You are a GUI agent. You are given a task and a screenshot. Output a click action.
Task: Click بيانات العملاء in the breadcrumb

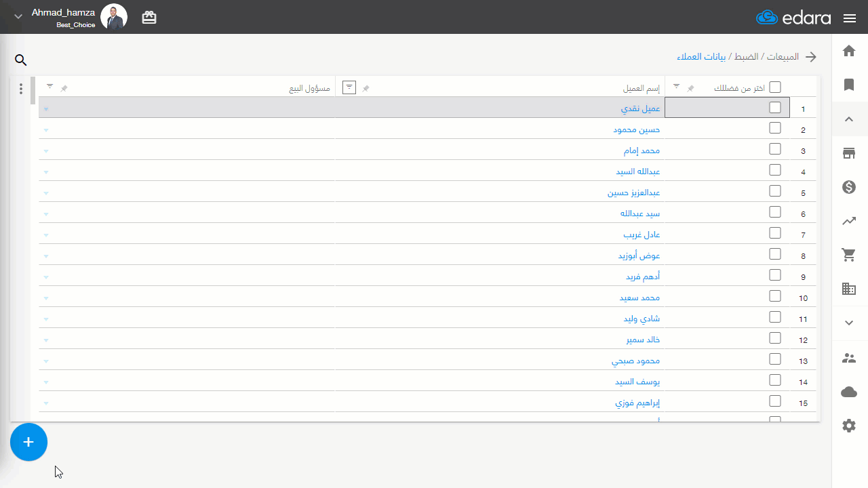click(701, 57)
